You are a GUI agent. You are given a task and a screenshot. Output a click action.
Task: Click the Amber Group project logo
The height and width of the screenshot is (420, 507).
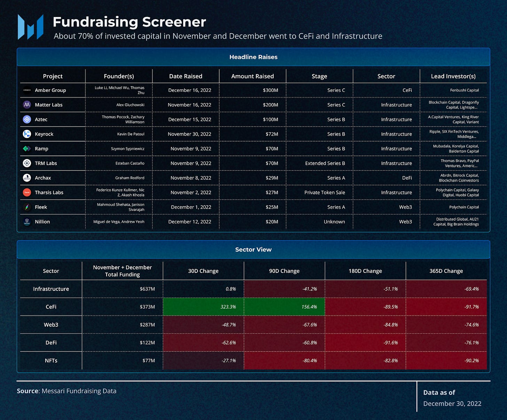(27, 90)
